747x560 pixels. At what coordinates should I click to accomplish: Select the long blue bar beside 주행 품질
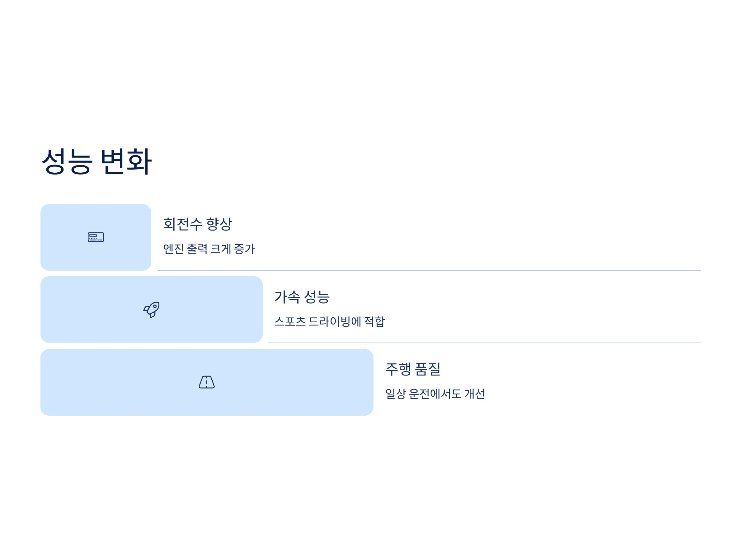[x=207, y=382]
